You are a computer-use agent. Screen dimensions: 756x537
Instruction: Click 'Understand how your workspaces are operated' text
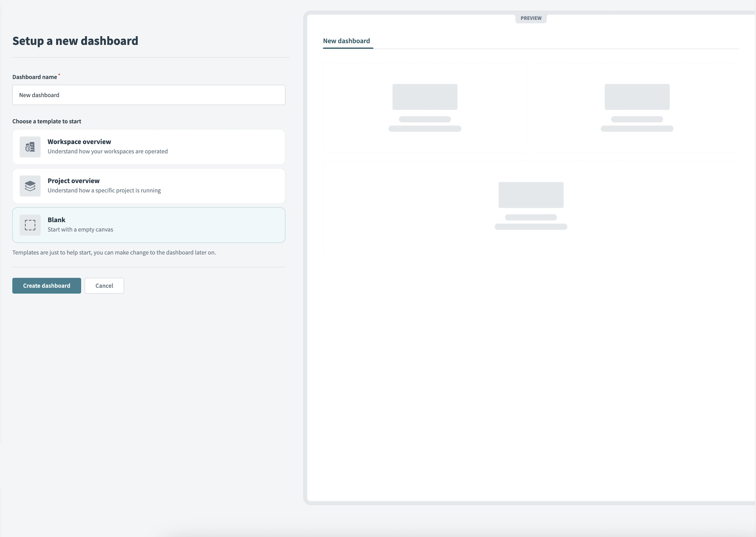(108, 152)
